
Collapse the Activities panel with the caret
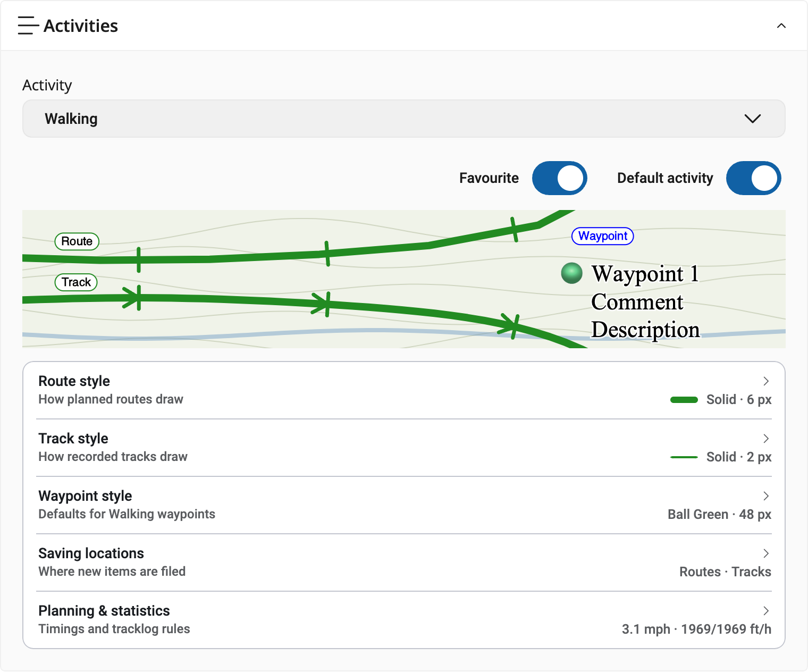[x=781, y=26]
